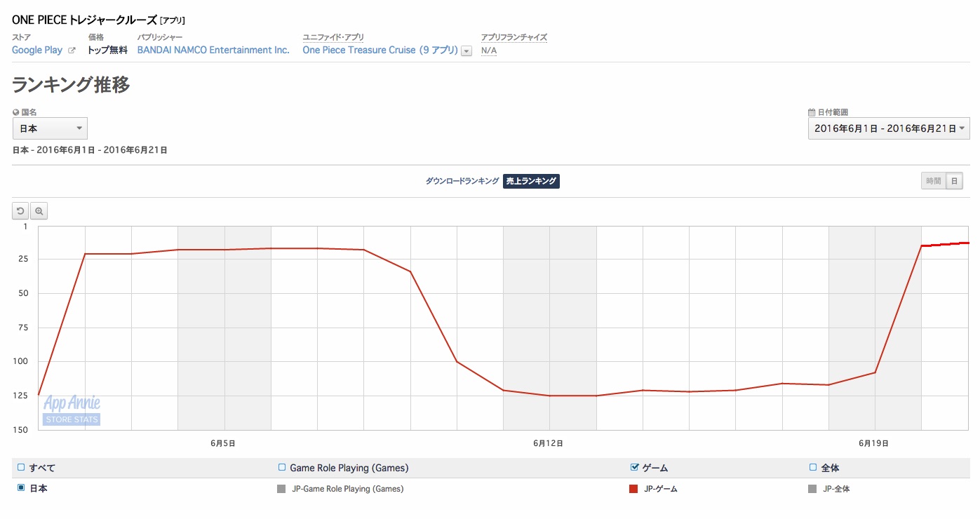Click the highlighted red line segment at chart end
The width and height of the screenshot is (980, 519).
(x=945, y=244)
